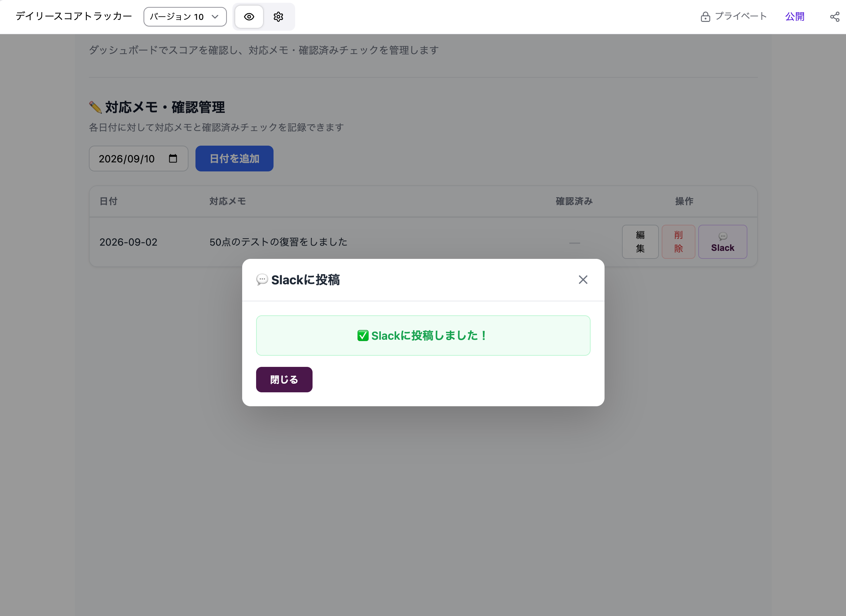The image size is (846, 616).
Task: Click the memo text 50点のテストの復習をしました
Action: [x=278, y=242]
